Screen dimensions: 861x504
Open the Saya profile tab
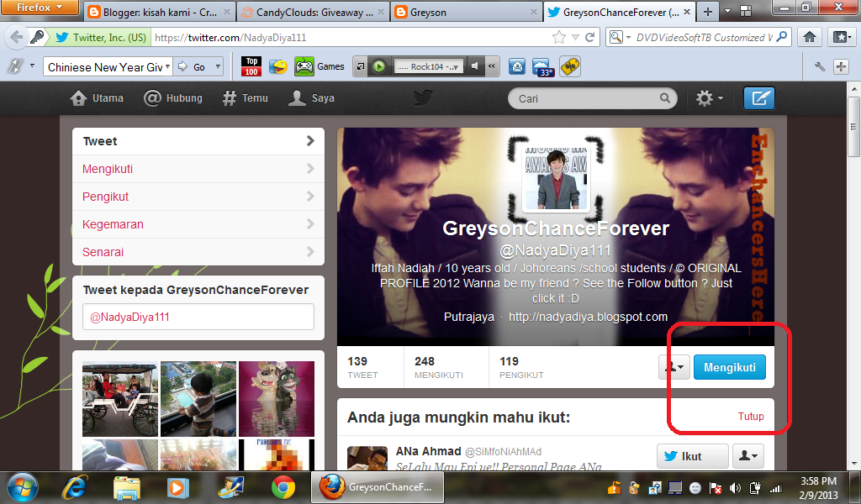311,98
